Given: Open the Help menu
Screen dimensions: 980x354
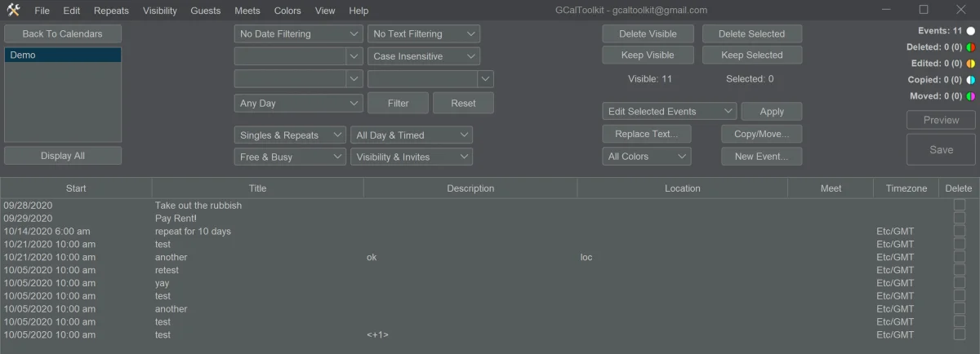Looking at the screenshot, I should pos(359,11).
